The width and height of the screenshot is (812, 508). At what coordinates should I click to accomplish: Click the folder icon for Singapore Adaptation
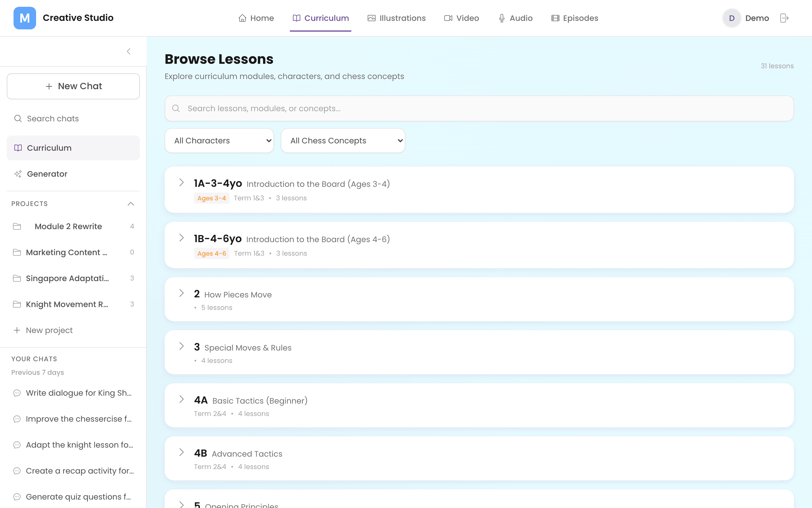click(x=17, y=278)
